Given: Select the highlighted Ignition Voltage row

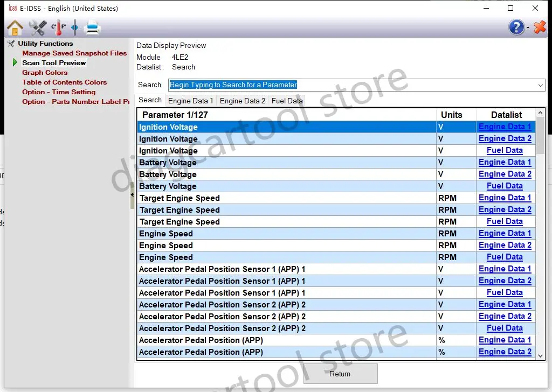Looking at the screenshot, I should (x=336, y=127).
